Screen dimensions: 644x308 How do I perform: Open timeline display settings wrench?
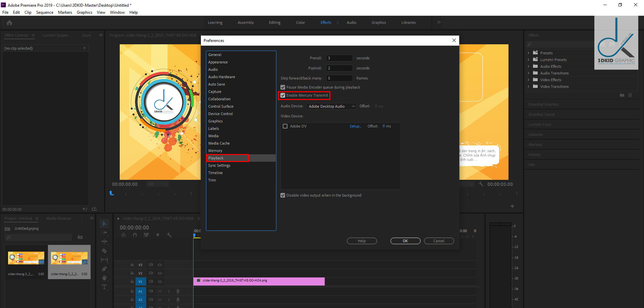pos(169,235)
